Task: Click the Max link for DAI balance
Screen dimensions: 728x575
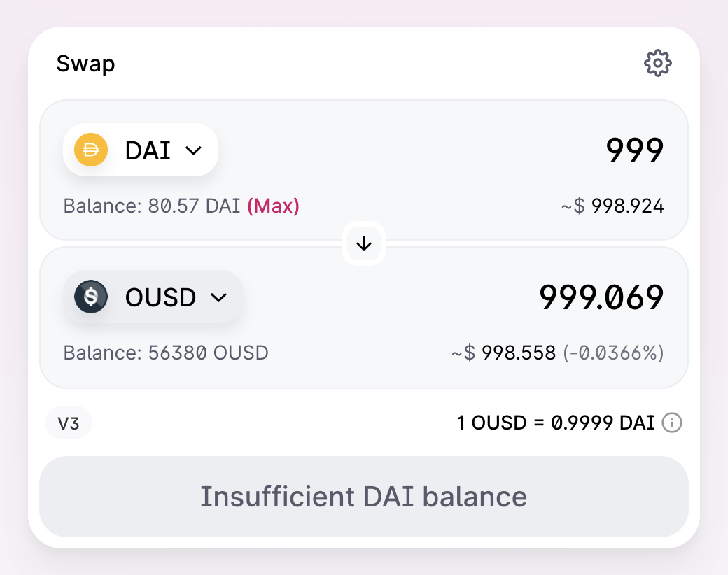Action: pos(273,206)
